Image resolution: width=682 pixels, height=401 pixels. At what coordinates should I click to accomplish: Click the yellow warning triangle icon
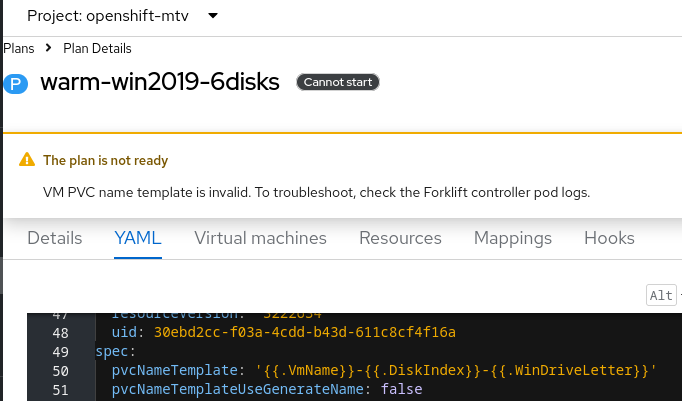point(26,160)
